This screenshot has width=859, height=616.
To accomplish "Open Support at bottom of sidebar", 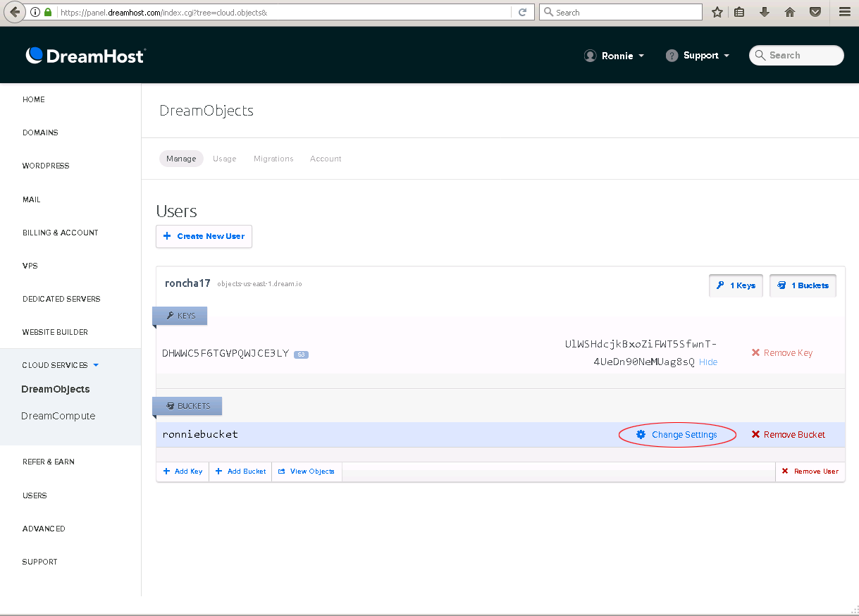I will click(40, 562).
